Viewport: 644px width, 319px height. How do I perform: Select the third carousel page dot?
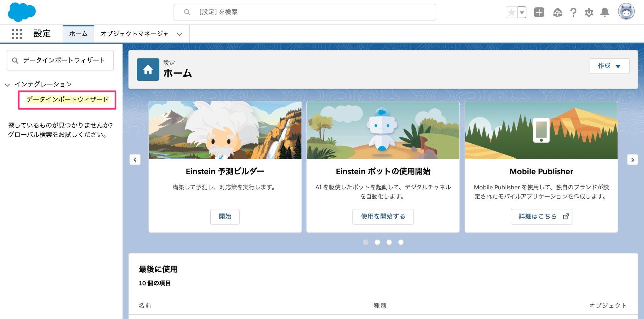[389, 242]
